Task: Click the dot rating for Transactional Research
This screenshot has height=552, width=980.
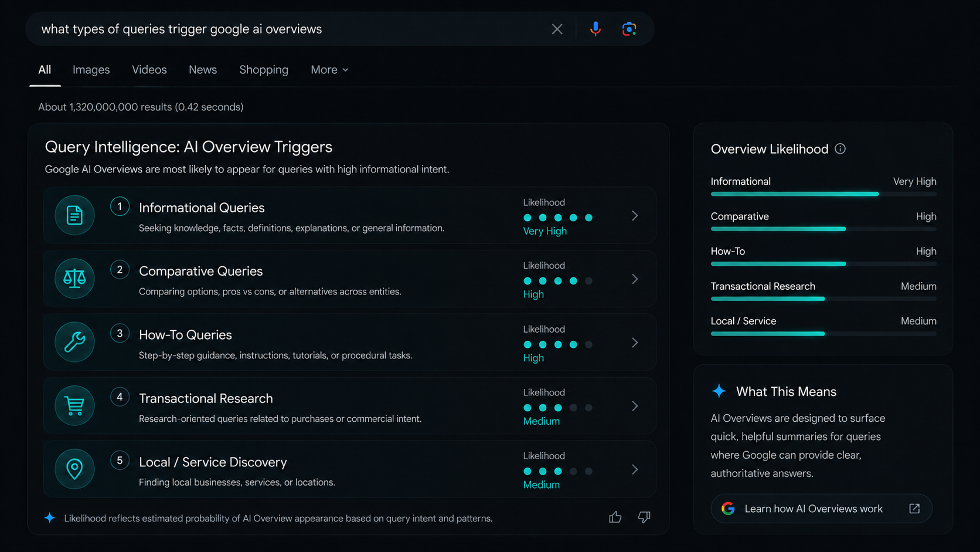Action: pos(558,408)
